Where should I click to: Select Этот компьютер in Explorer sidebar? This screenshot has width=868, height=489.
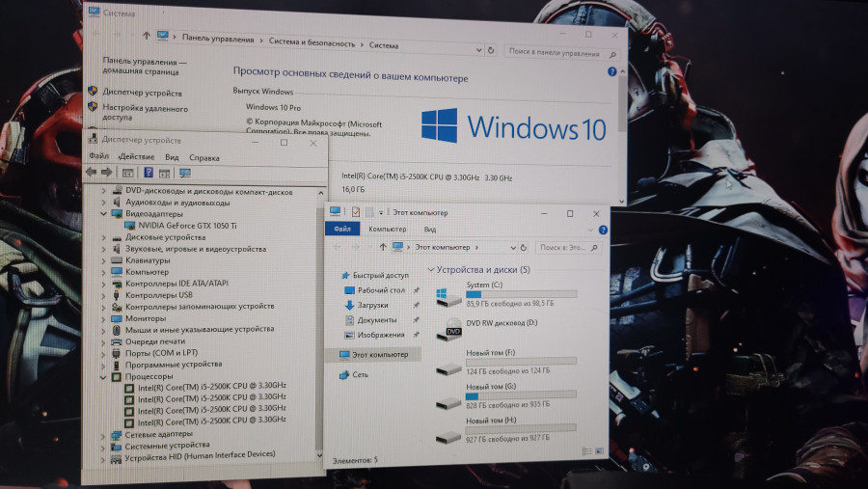tap(373, 354)
